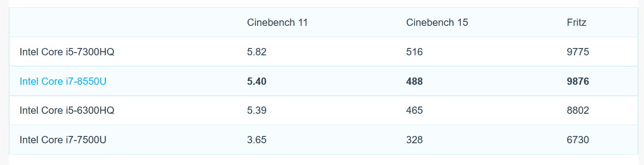Click the 465 Cinebench 15 value
The image size is (644, 165).
(x=414, y=111)
